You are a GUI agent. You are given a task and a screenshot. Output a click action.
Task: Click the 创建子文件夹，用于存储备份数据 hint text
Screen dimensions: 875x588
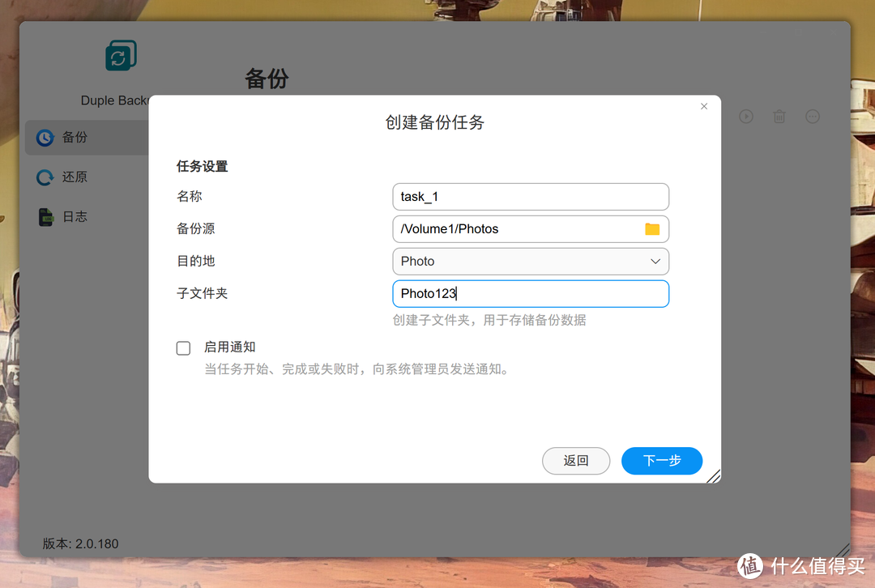click(x=489, y=320)
